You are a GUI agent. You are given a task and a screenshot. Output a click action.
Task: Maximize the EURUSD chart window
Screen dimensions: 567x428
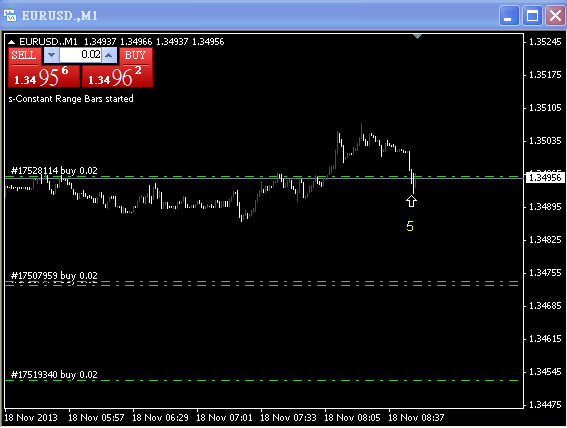[x=532, y=16]
